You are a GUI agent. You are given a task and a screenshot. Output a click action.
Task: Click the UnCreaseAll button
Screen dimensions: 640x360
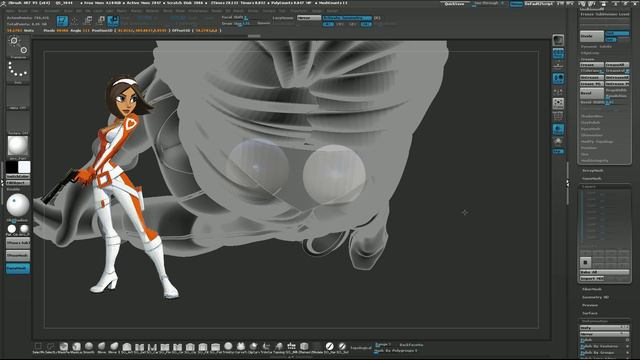617,78
